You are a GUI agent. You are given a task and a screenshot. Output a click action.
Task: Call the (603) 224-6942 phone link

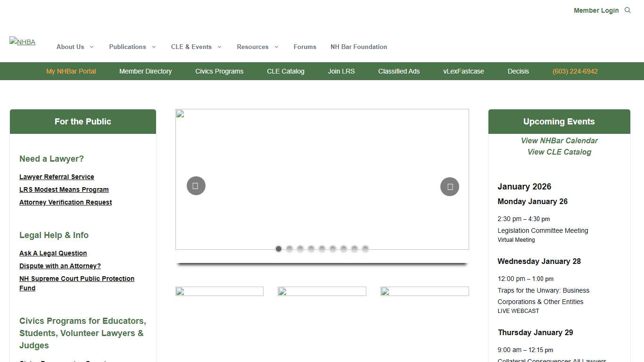[x=575, y=71]
